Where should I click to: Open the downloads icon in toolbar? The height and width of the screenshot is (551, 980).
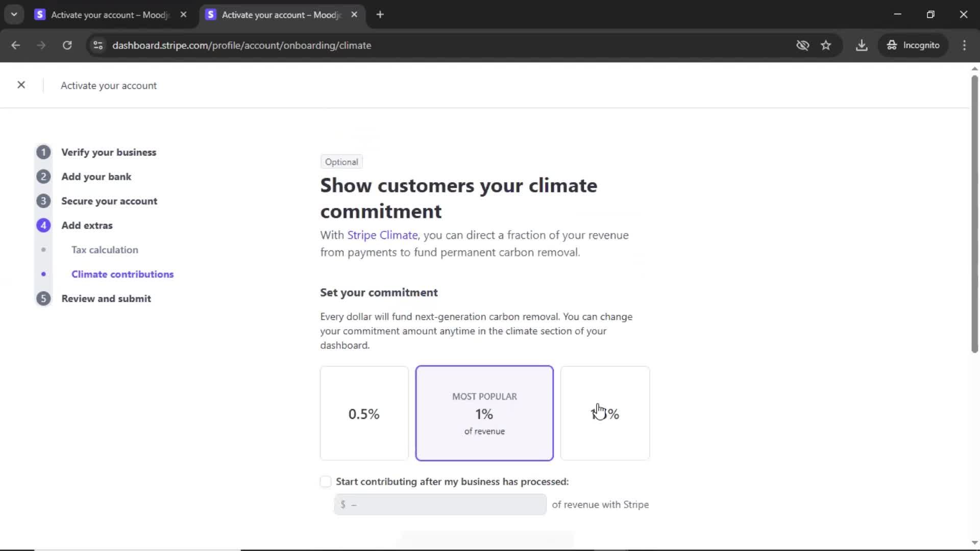862,45
